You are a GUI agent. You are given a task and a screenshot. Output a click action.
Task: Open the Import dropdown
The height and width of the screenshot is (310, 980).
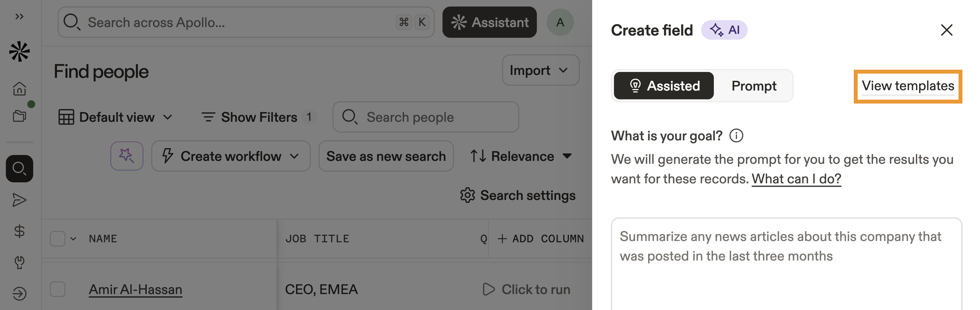[x=540, y=70]
